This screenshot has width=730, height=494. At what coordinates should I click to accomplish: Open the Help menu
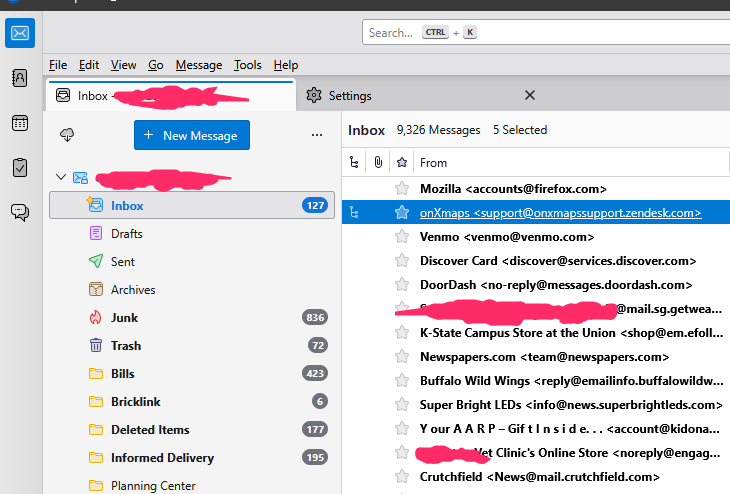(x=286, y=65)
